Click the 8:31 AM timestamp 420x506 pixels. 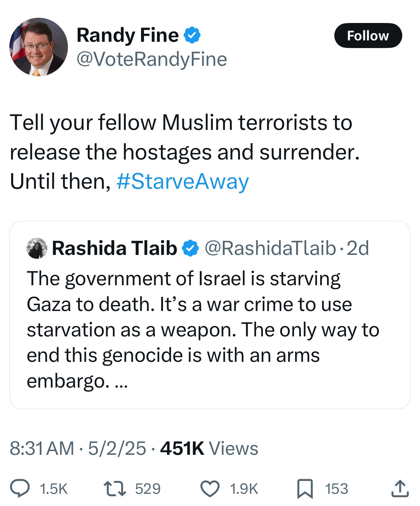click(42, 448)
